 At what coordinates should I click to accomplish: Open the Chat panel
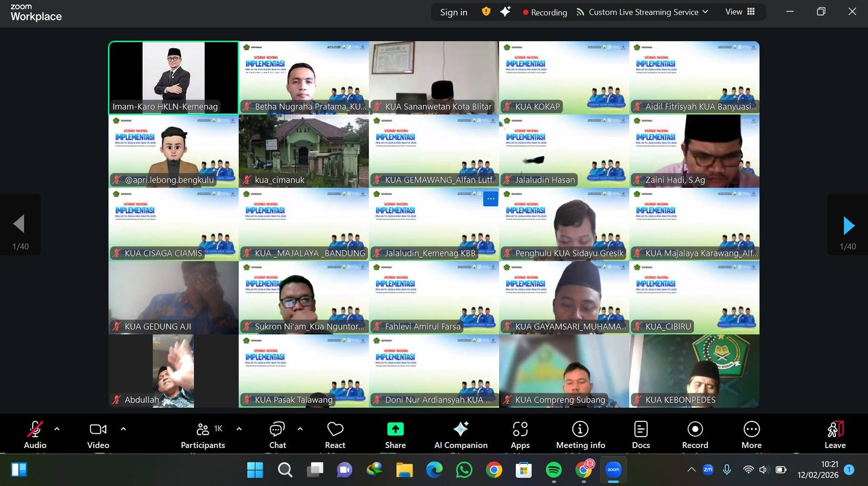pyautogui.click(x=277, y=435)
